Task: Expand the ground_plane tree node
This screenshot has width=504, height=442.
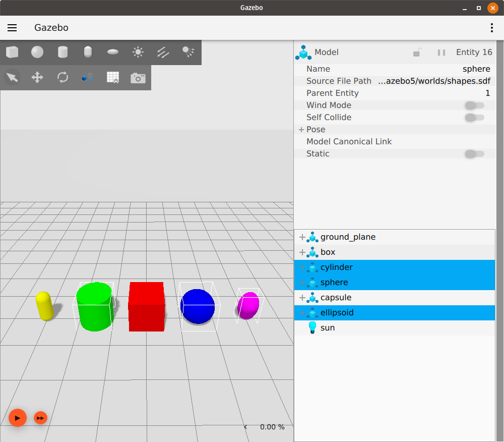Action: click(302, 238)
